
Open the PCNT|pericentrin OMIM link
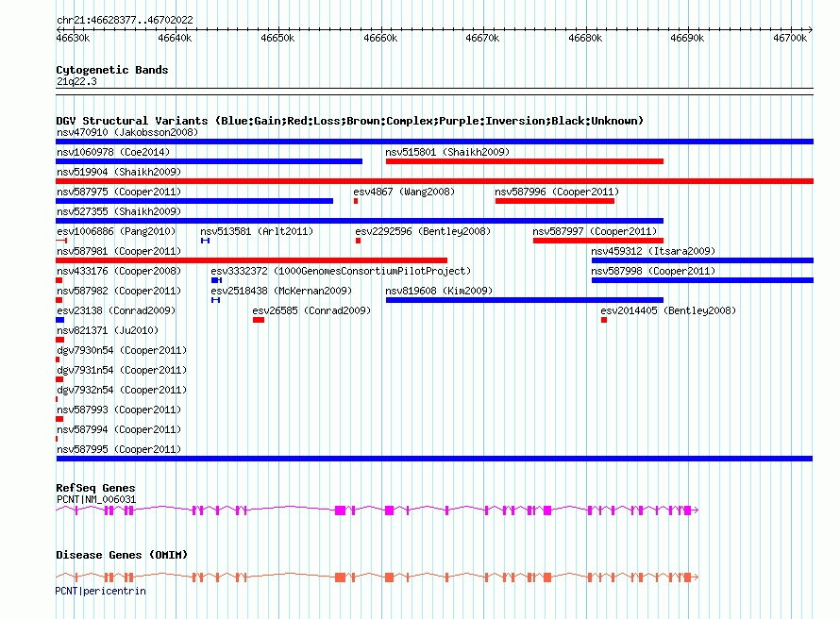point(101,591)
